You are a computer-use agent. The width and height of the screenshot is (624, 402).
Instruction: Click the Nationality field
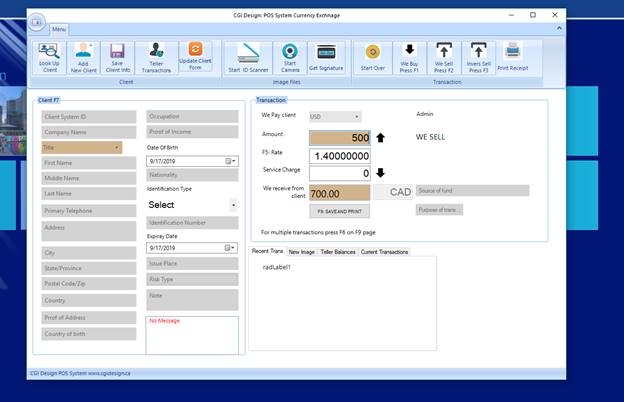pos(192,175)
